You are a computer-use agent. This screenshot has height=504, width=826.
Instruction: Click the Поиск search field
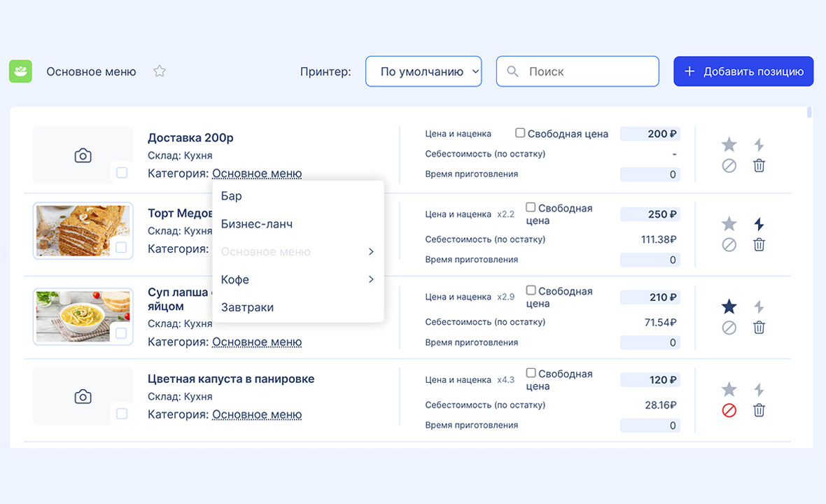point(588,71)
